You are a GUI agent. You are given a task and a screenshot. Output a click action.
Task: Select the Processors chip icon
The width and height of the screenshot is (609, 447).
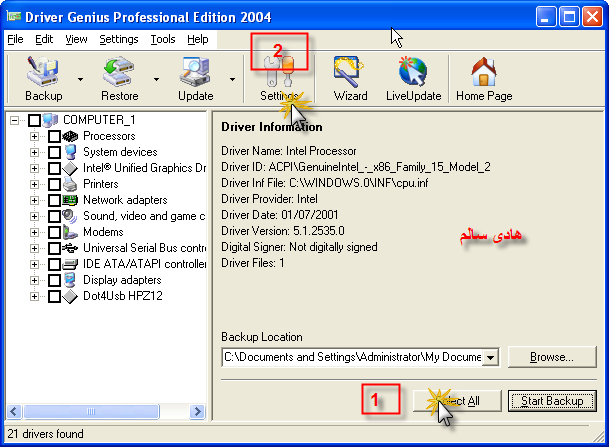click(x=70, y=136)
